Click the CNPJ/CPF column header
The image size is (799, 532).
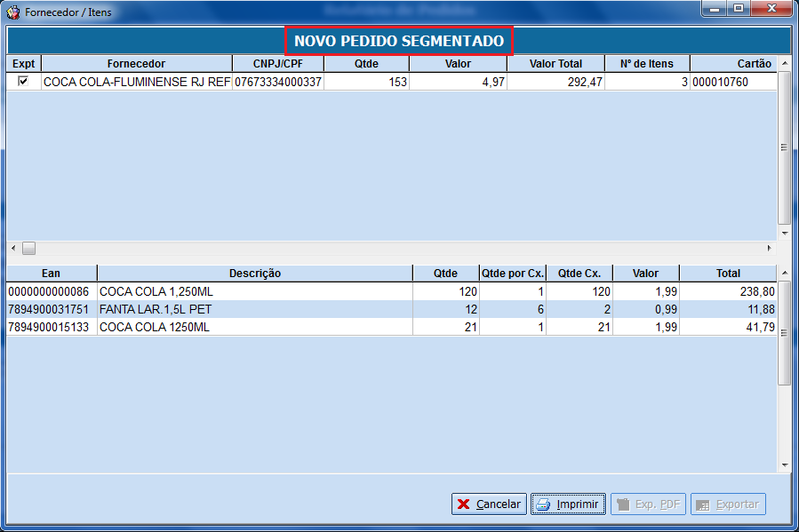[277, 64]
